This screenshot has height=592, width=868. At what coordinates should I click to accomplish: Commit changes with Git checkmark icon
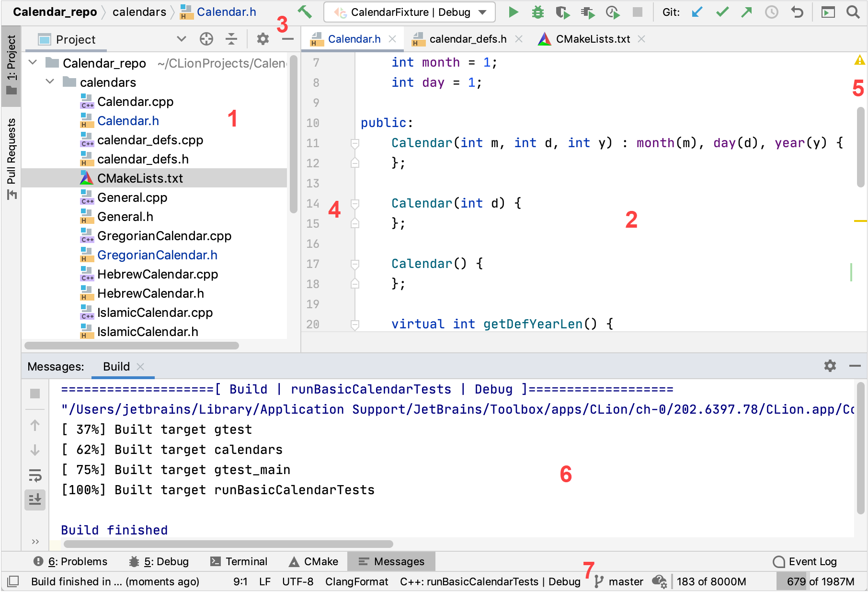tap(722, 12)
